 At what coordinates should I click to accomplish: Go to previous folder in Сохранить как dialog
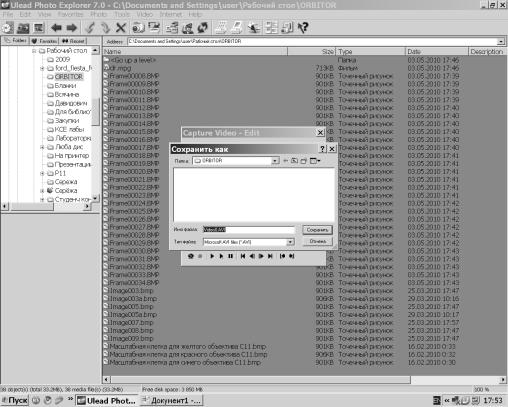click(285, 161)
